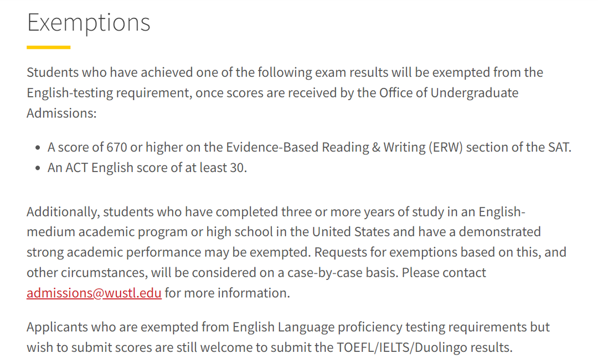Click the ACT English score bullet text
Image resolution: width=598 pixels, height=364 pixels.
click(147, 167)
